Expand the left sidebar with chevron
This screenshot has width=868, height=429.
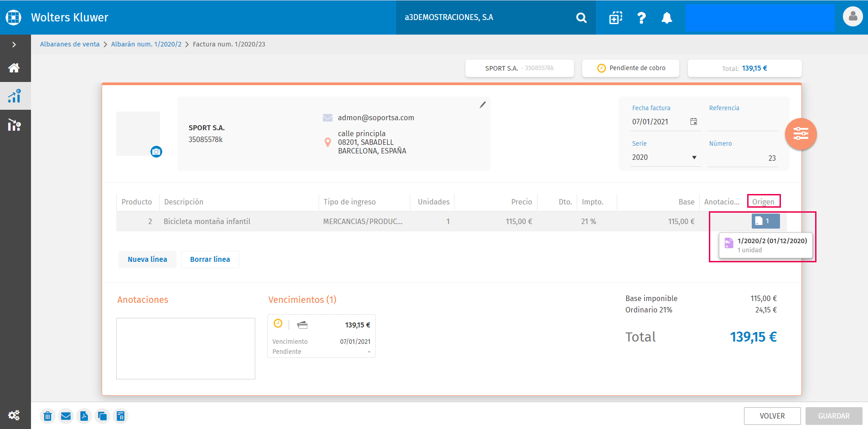pyautogui.click(x=14, y=45)
